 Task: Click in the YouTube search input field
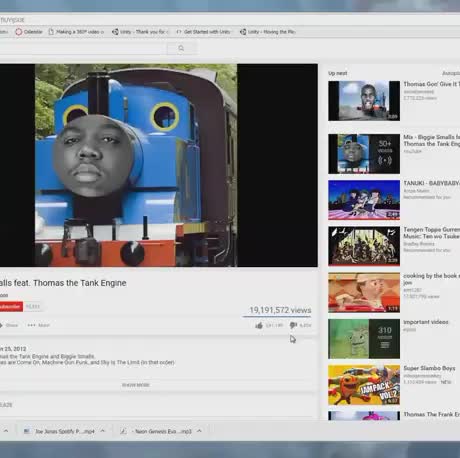[83, 49]
